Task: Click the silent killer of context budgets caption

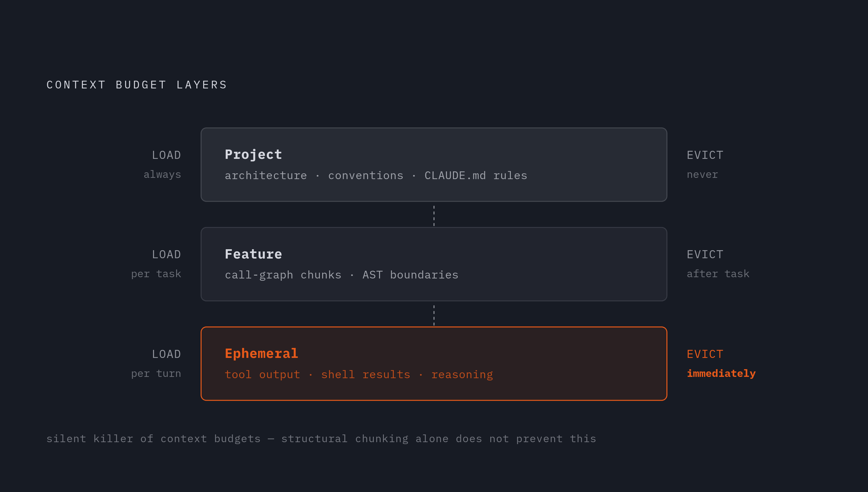Action: pos(321,439)
